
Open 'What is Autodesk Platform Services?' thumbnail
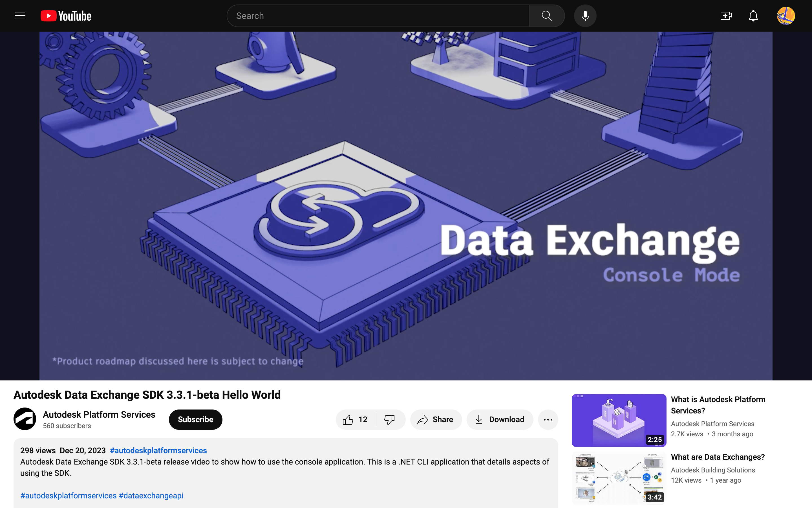pos(619,420)
